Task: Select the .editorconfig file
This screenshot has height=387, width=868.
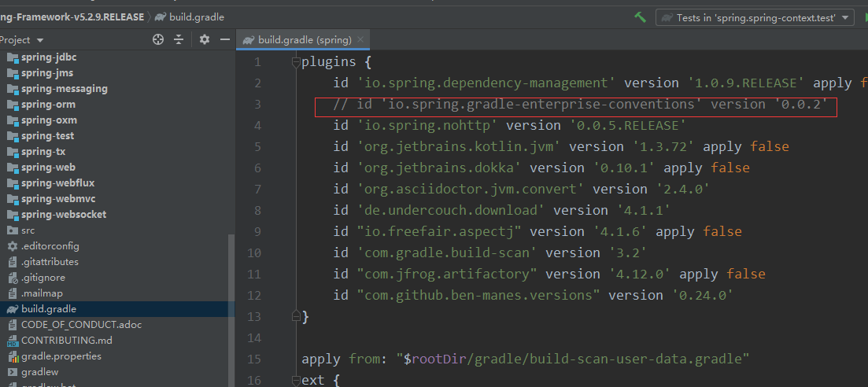Action: pos(50,246)
